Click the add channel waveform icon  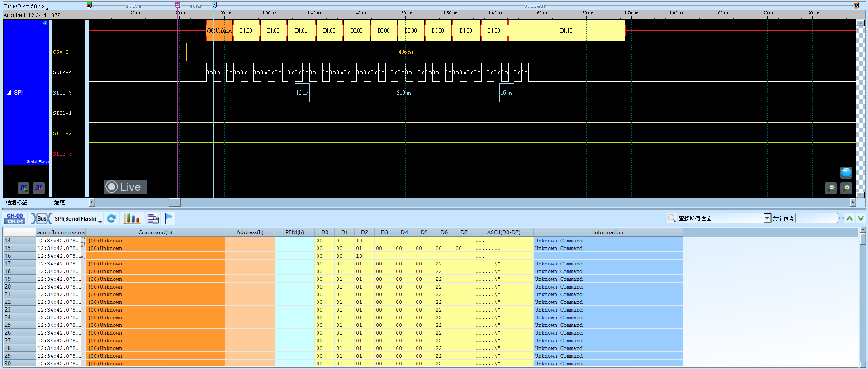[x=24, y=188]
